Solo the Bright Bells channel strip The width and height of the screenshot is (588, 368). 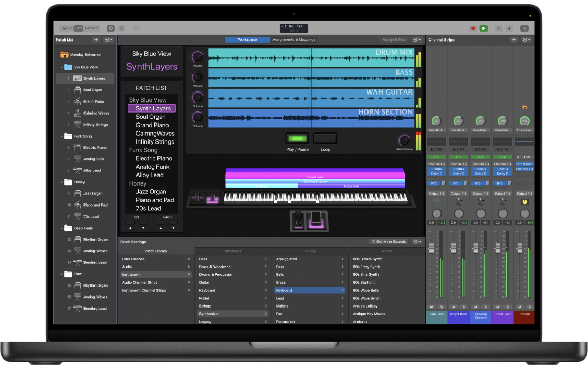tap(463, 306)
